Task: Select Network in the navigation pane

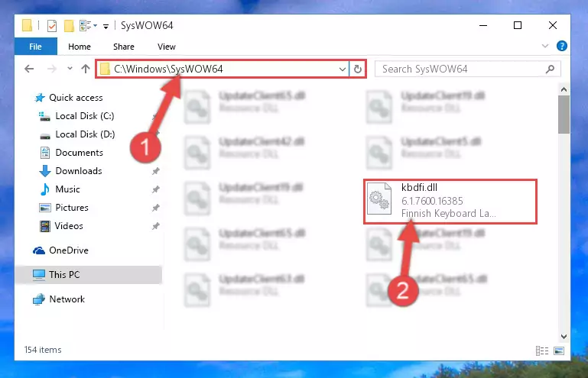Action: [x=67, y=299]
